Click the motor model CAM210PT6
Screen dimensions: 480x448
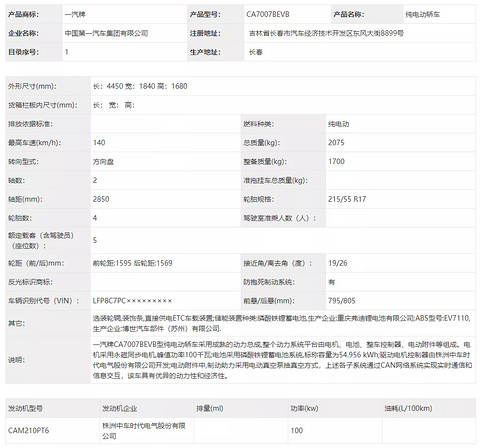click(x=28, y=430)
